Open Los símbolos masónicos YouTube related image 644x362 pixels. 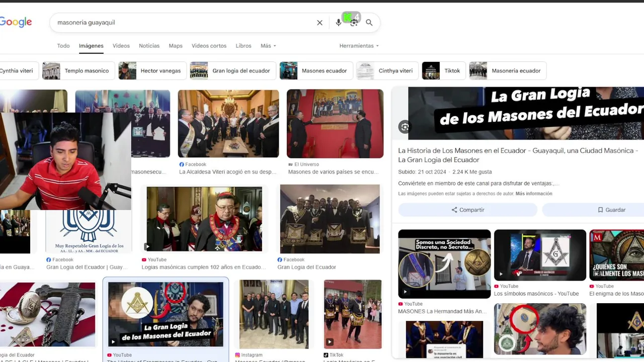(x=540, y=255)
